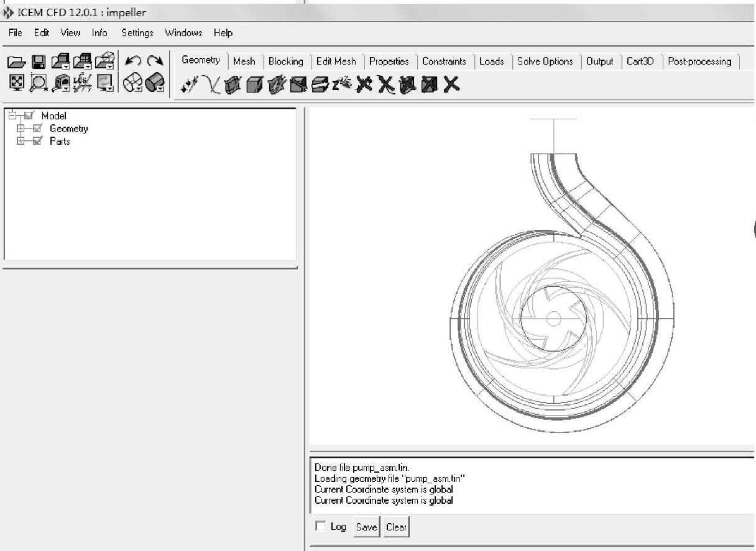Click the Fit Window view icon
756x551 pixels.
pyautogui.click(x=17, y=82)
